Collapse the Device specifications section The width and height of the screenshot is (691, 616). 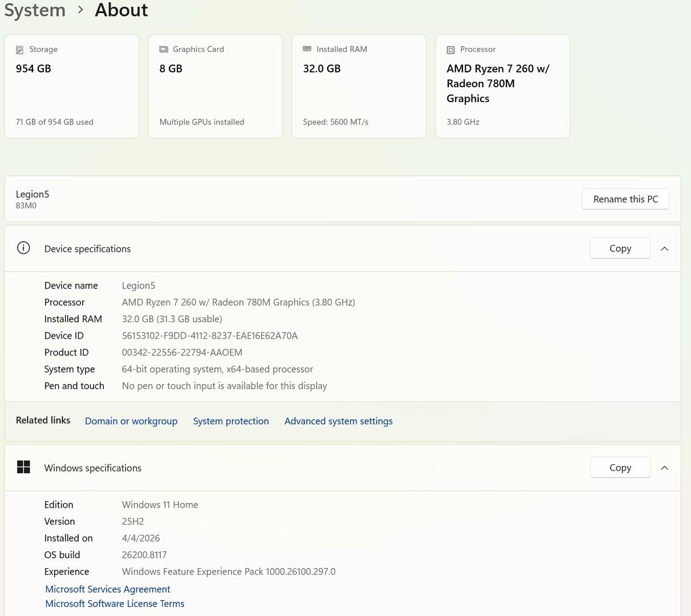pos(664,249)
